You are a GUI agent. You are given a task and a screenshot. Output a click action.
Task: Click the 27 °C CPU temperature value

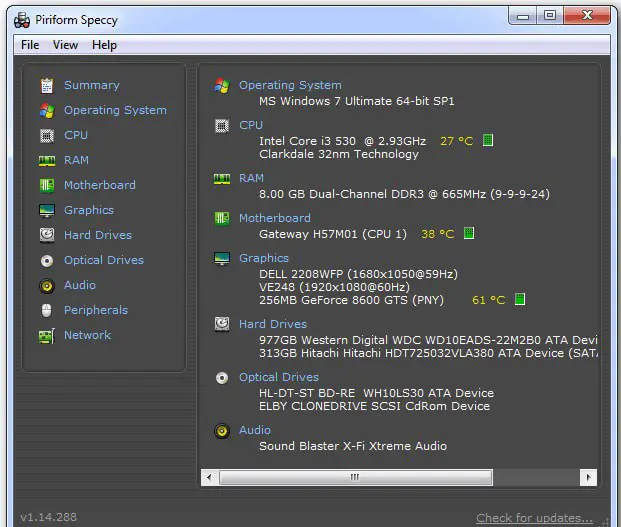(x=457, y=141)
